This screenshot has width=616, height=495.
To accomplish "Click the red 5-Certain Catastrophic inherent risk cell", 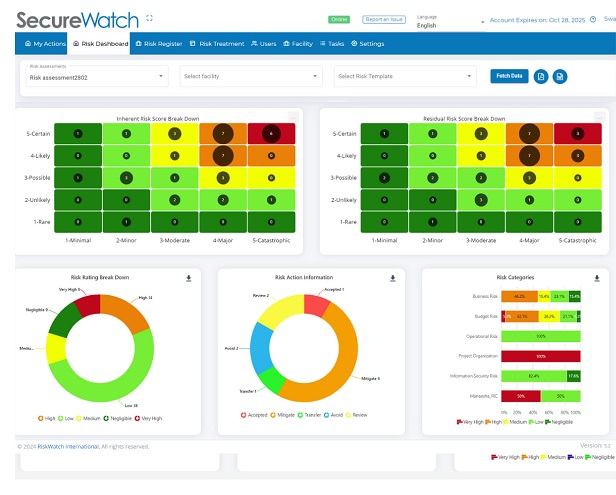I will click(267, 133).
